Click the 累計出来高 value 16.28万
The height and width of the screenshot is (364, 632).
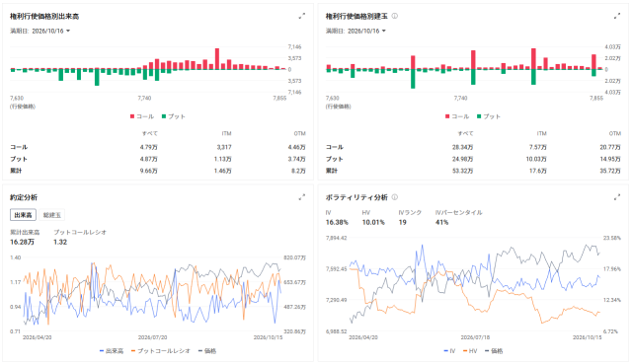tap(22, 242)
